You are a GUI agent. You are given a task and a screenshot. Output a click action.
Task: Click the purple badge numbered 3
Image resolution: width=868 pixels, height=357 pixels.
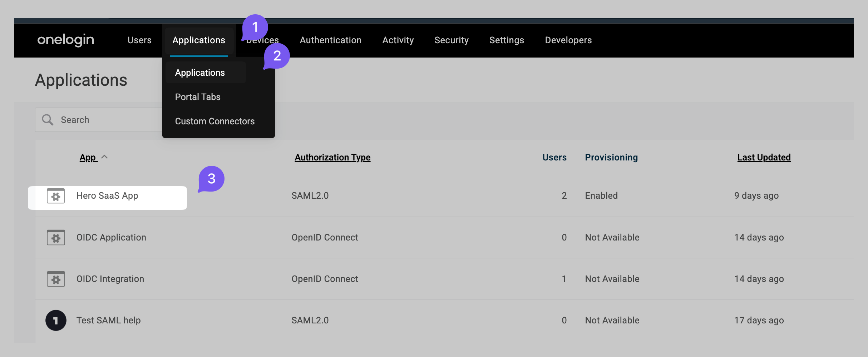(x=212, y=179)
